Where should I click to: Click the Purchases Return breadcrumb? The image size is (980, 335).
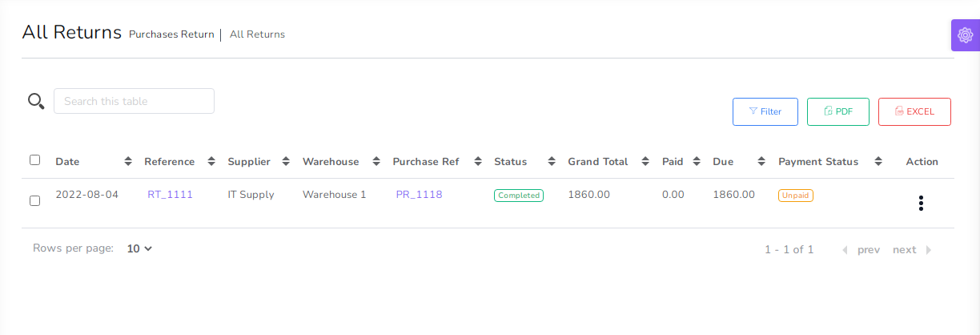coord(171,34)
